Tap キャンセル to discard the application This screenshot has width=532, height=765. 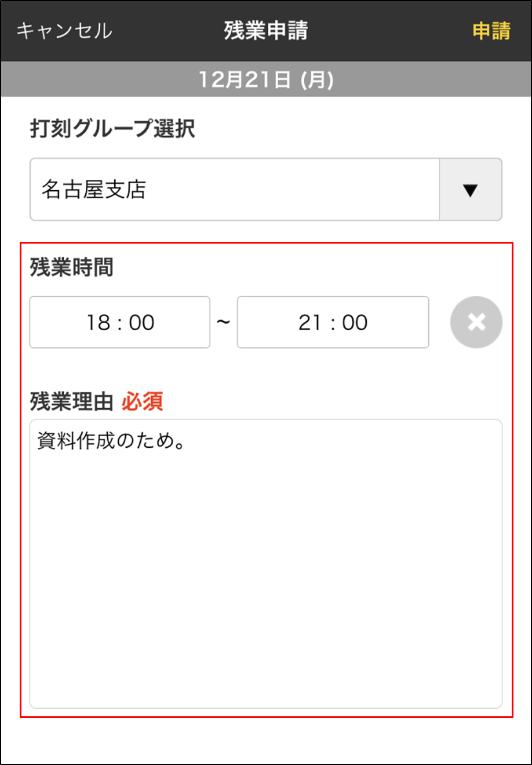(x=64, y=30)
